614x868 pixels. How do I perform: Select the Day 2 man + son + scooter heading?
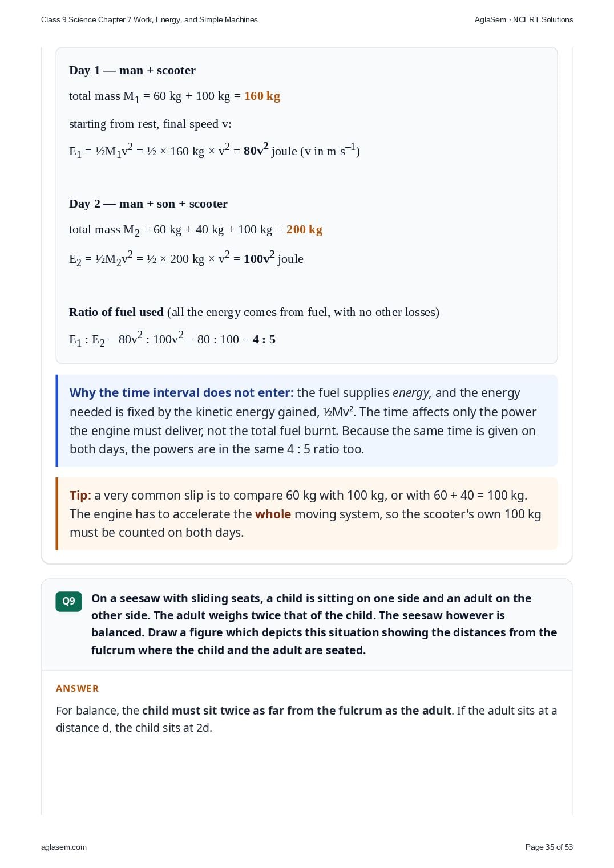pos(148,204)
